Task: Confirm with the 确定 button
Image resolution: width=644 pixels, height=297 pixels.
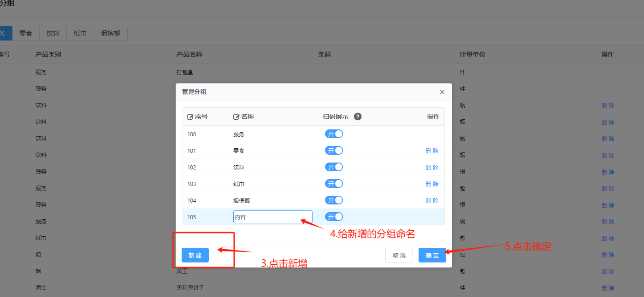Action: click(432, 255)
